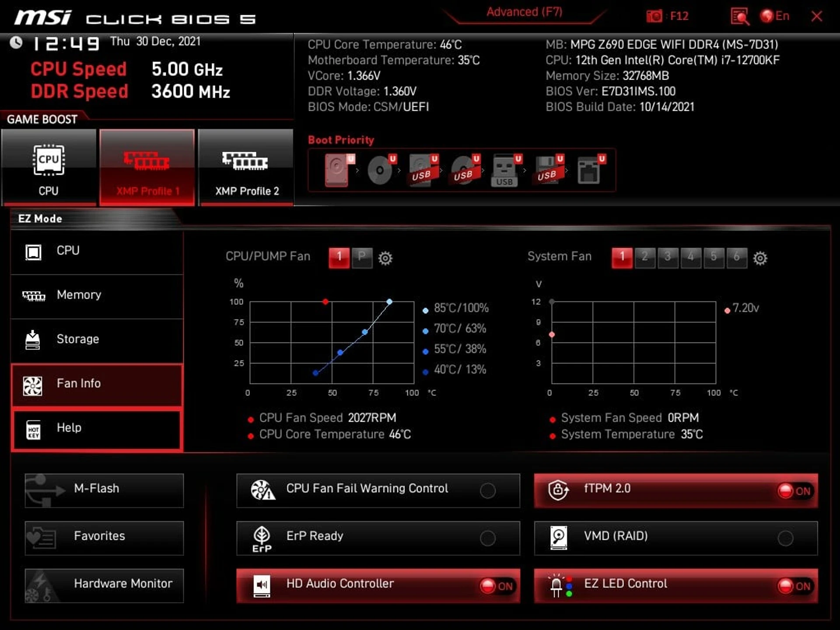
Task: Open the CPU section in EZ Mode
Action: pyautogui.click(x=97, y=252)
